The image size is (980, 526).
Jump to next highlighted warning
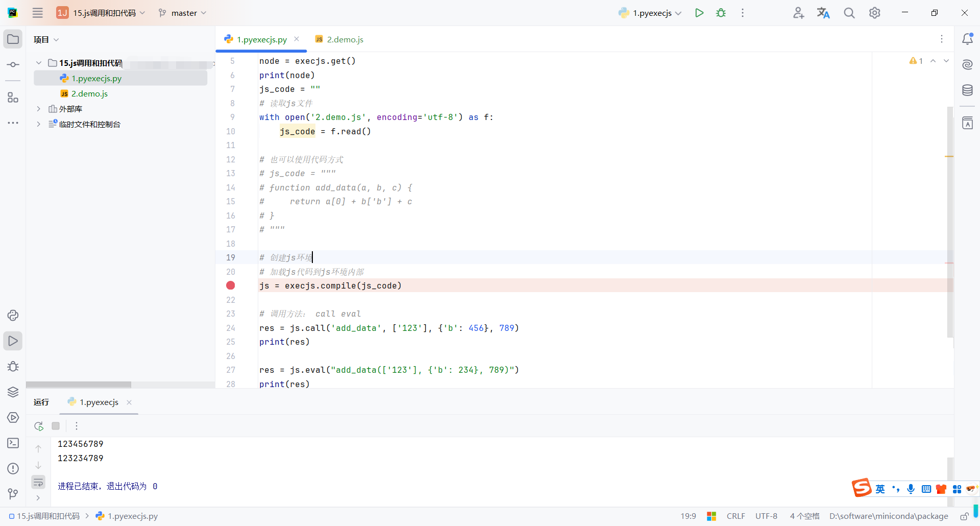pyautogui.click(x=946, y=61)
